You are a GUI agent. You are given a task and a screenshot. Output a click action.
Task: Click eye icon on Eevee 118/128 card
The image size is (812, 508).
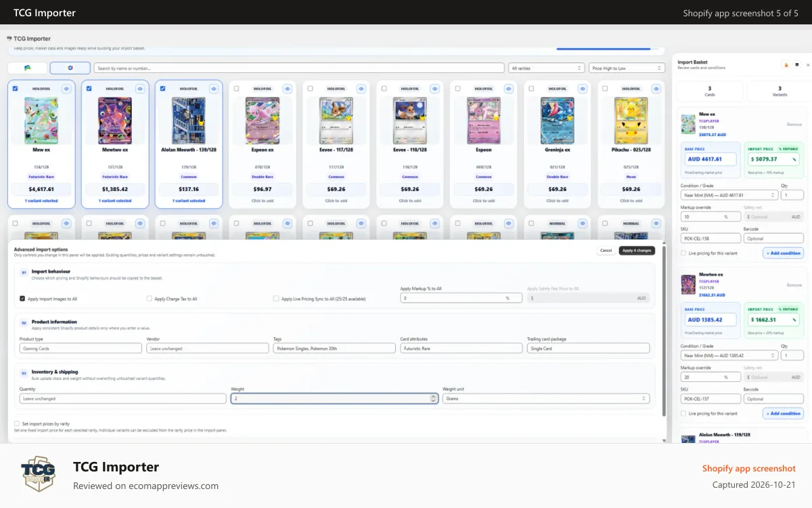[435, 89]
